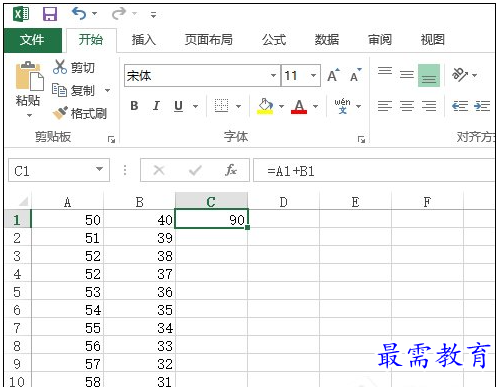Redo the last undone action
The height and width of the screenshot is (387, 499).
tap(118, 14)
